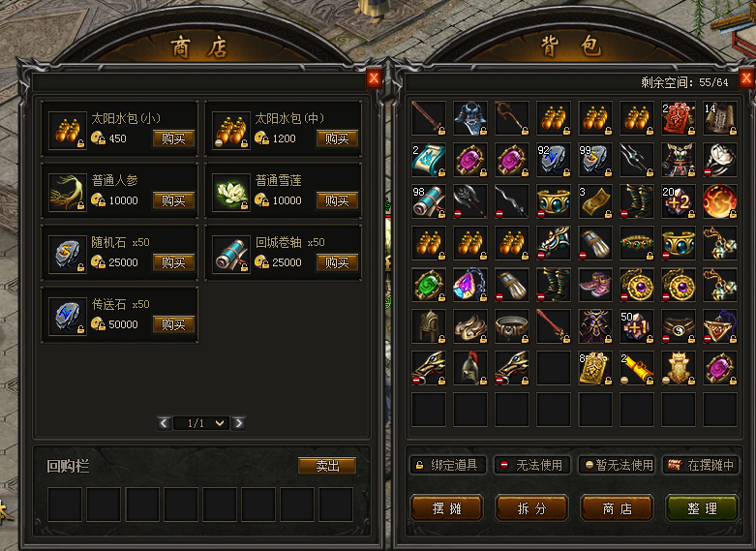Click the pink boots item in backpack
The width and height of the screenshot is (756, 551).
[595, 285]
